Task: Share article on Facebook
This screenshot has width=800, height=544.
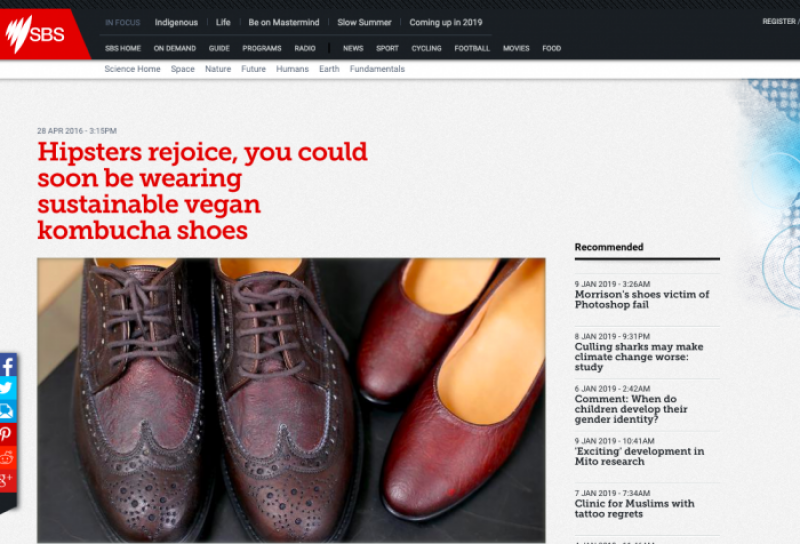Action: [7, 367]
